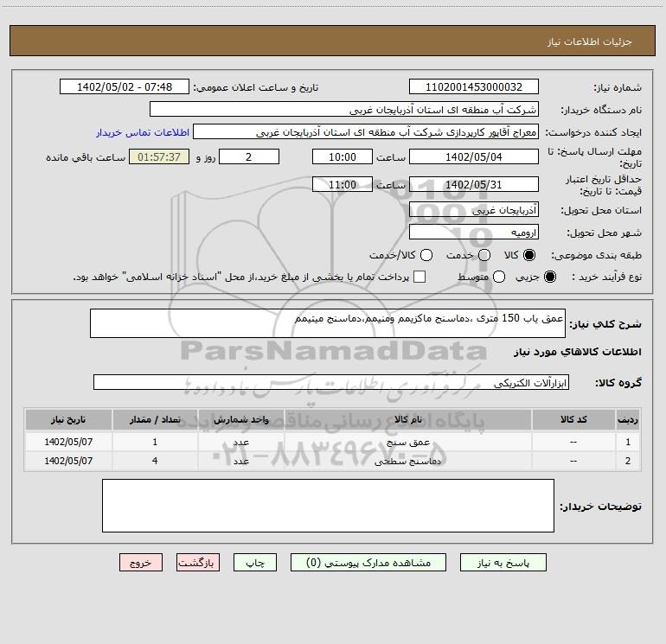
Task: Click the goods group field ابزارآلات الکتریکی
Action: tap(331, 382)
